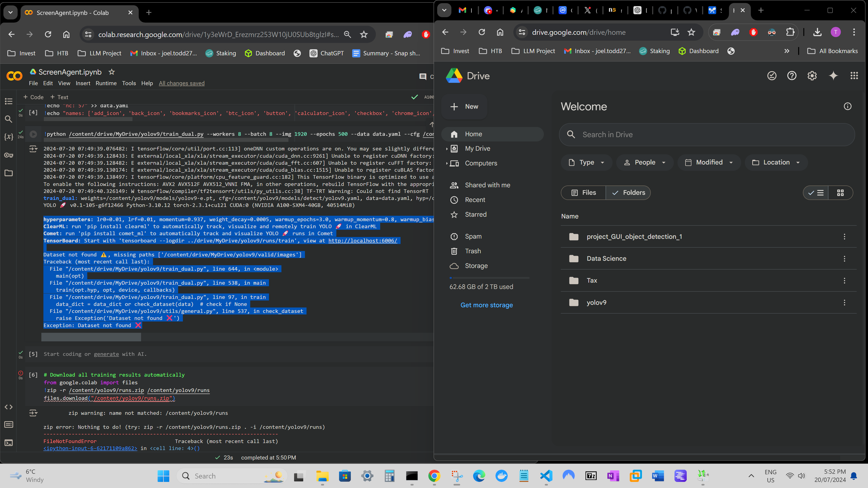Open the Runtime menu in Colab
868x488 pixels.
coord(106,83)
